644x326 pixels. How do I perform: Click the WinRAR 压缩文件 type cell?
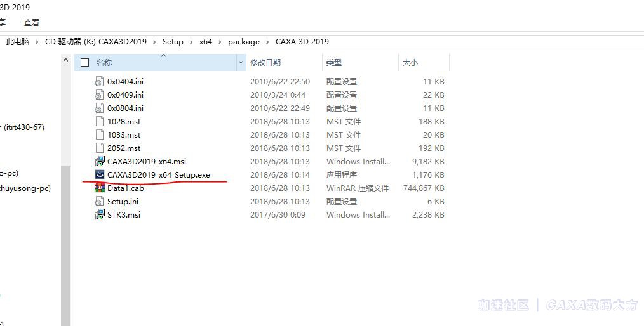coord(358,188)
